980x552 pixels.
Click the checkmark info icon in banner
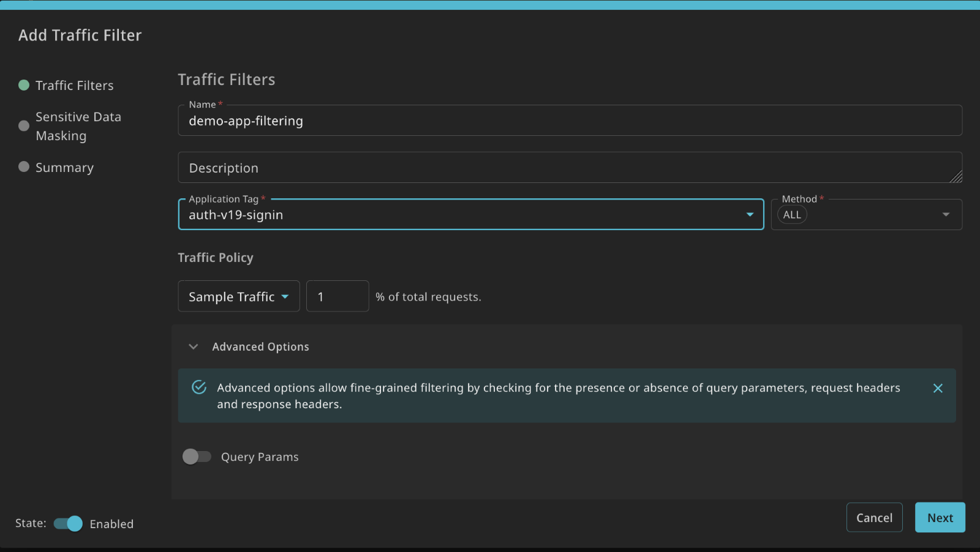click(199, 387)
